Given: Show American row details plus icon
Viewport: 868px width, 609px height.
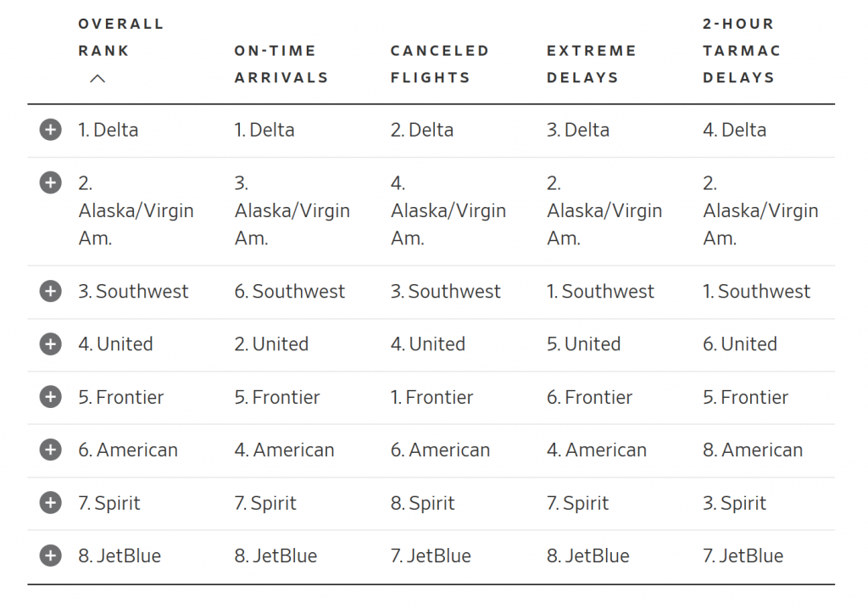Looking at the screenshot, I should tap(50, 450).
